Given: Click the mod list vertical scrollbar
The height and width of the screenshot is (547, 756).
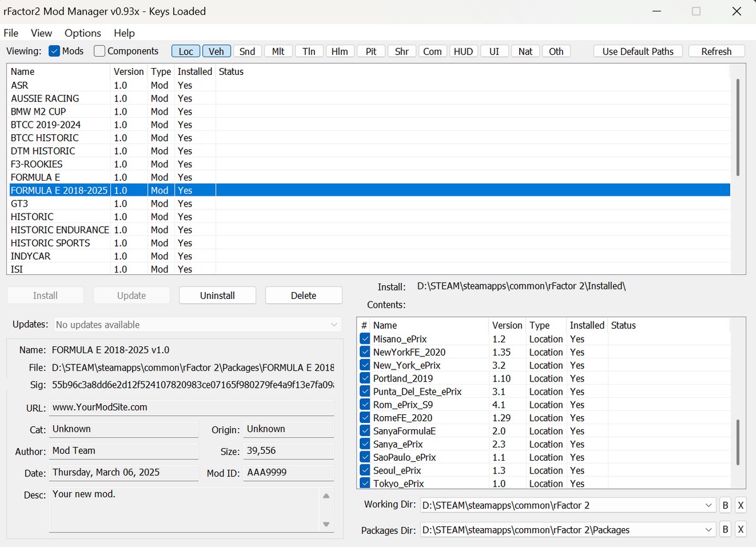Looking at the screenshot, I should point(738,127).
